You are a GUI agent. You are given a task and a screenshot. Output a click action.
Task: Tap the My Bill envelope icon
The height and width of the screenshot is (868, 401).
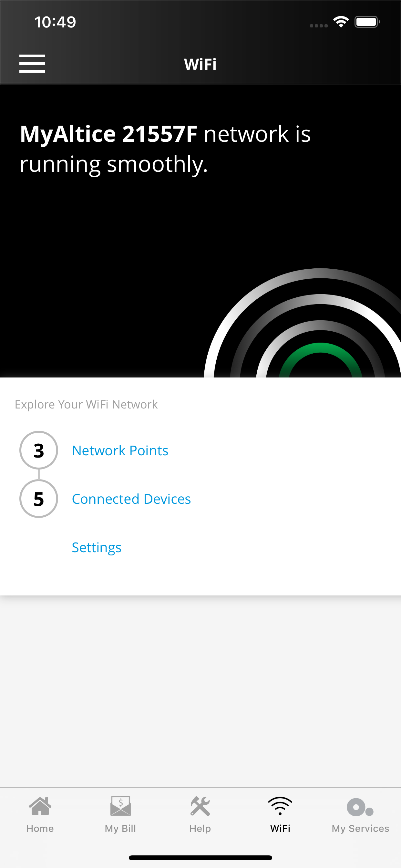[x=120, y=806]
